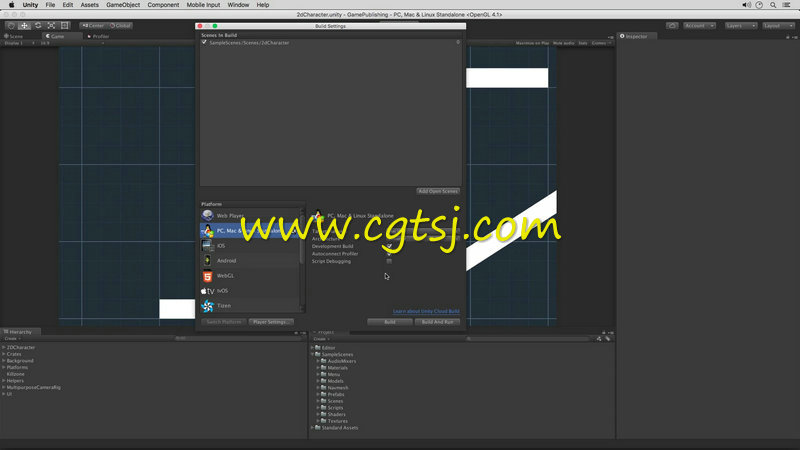Image resolution: width=800 pixels, height=450 pixels.
Task: Open the File menu
Action: (50, 5)
